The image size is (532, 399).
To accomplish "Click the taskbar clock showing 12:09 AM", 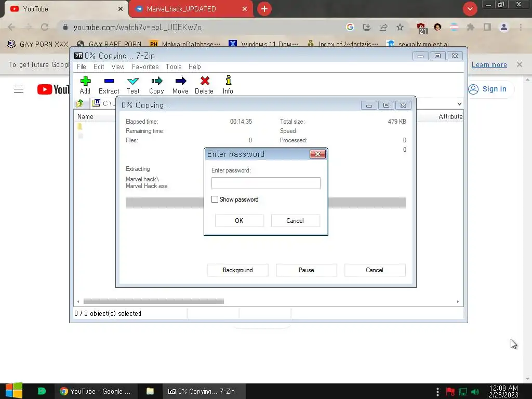I will (x=503, y=392).
